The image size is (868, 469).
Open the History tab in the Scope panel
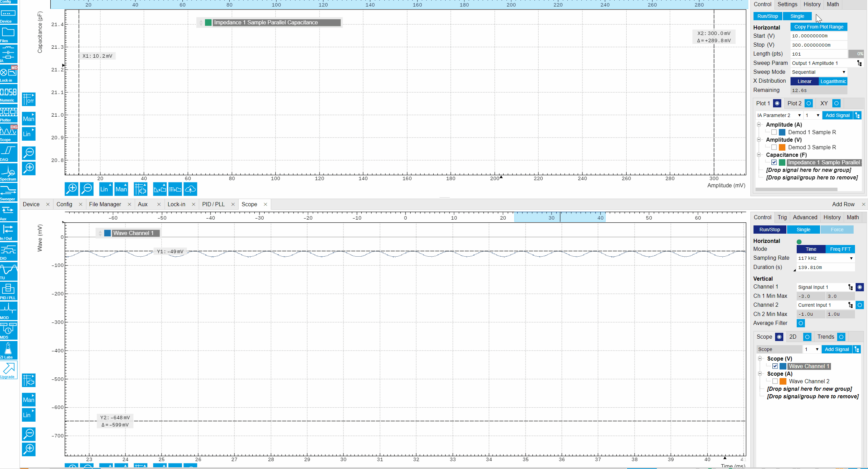pos(832,217)
